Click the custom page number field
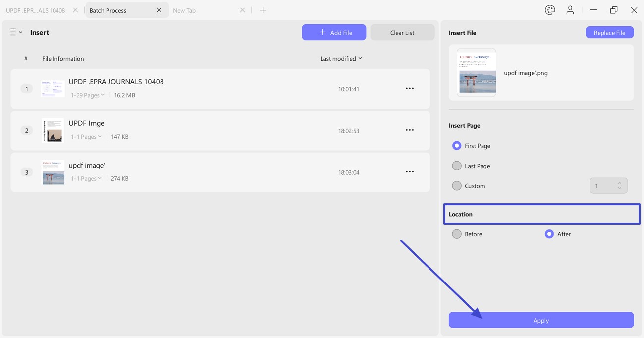The width and height of the screenshot is (644, 338). [x=608, y=186]
